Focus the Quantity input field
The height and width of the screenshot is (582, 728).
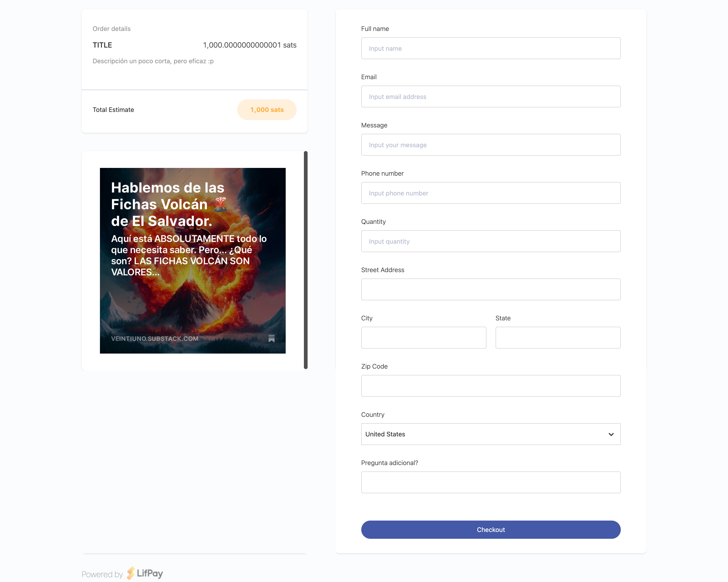pos(491,241)
